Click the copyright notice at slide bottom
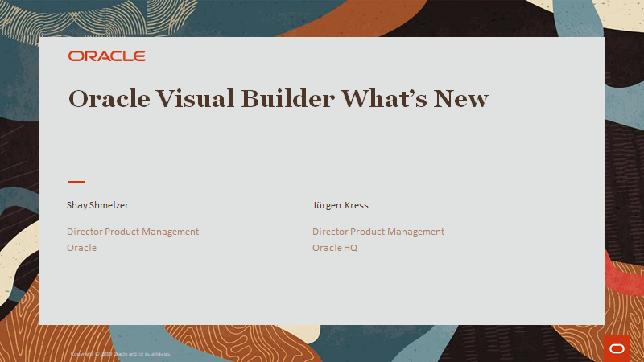The height and width of the screenshot is (362, 644). point(121,353)
